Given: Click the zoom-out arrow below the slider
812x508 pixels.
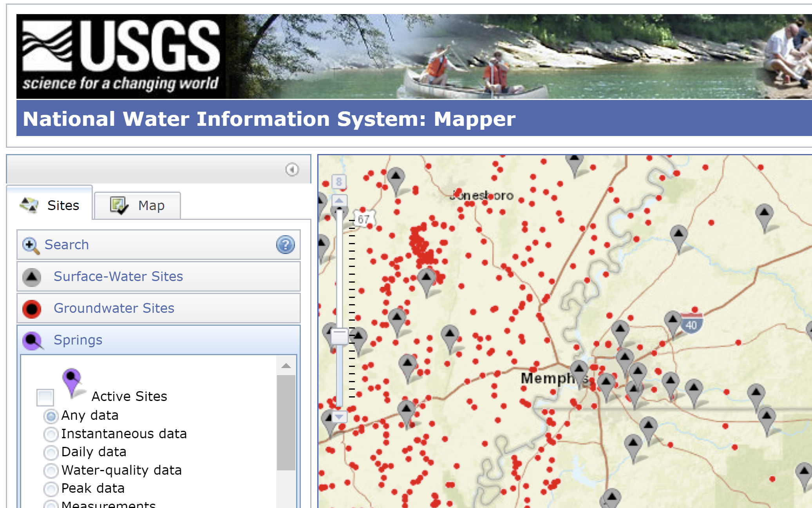Looking at the screenshot, I should tap(339, 417).
